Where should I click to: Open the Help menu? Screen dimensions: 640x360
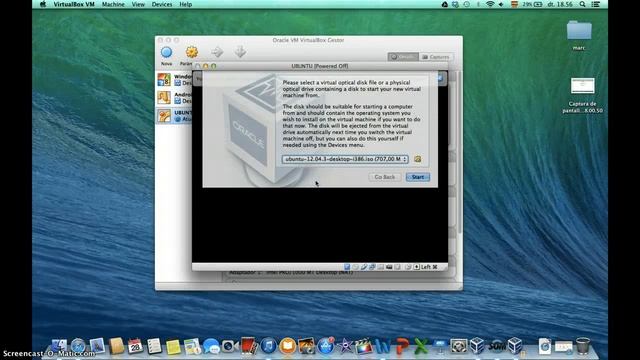pyautogui.click(x=185, y=4)
